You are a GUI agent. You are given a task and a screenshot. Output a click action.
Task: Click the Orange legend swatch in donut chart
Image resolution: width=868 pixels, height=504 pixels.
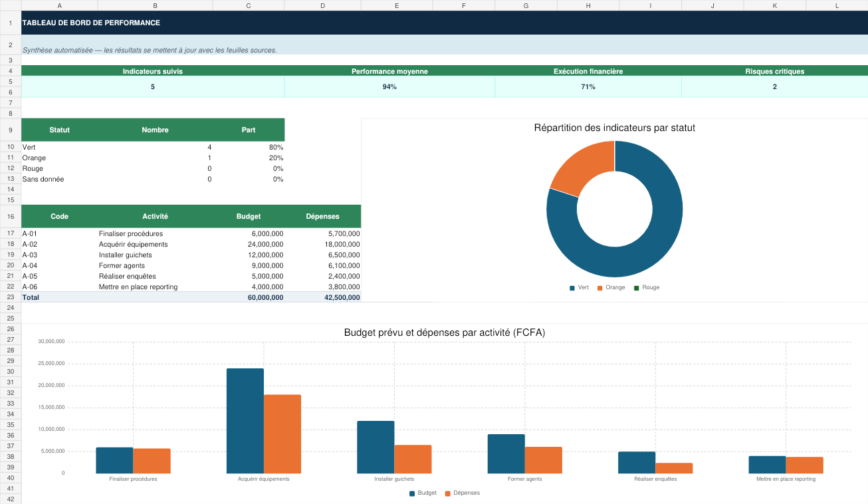click(x=599, y=288)
